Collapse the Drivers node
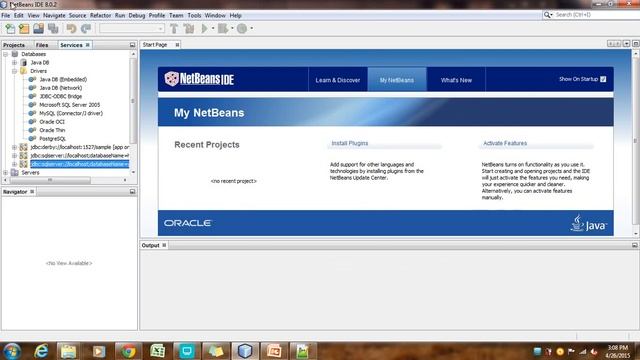The height and width of the screenshot is (360, 640). [14, 71]
